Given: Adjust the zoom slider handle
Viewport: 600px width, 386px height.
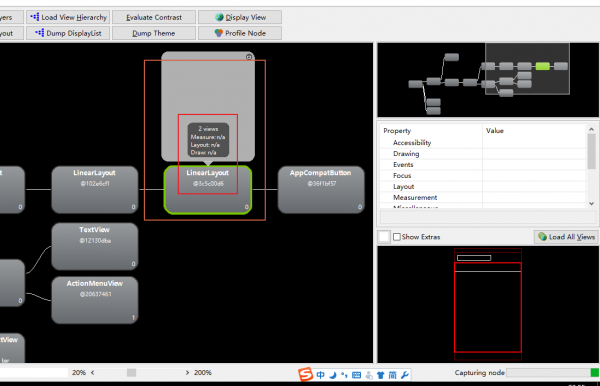Looking at the screenshot, I should (131, 373).
